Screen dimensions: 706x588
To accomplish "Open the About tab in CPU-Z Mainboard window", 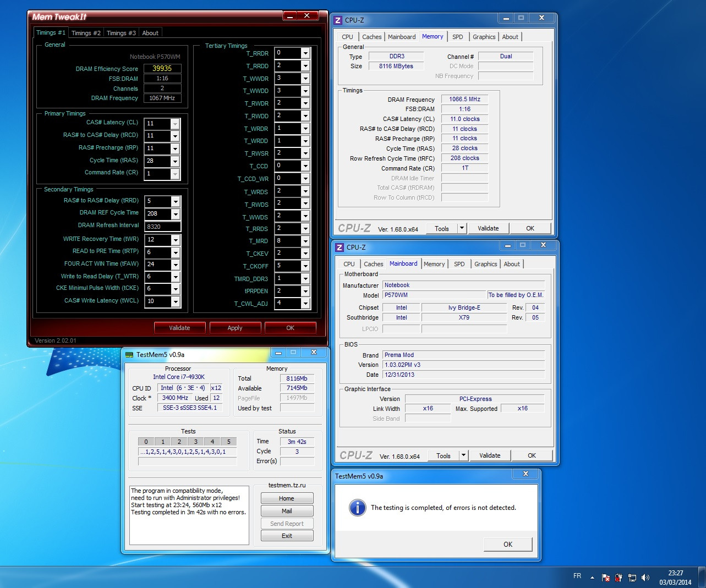I will click(x=512, y=264).
